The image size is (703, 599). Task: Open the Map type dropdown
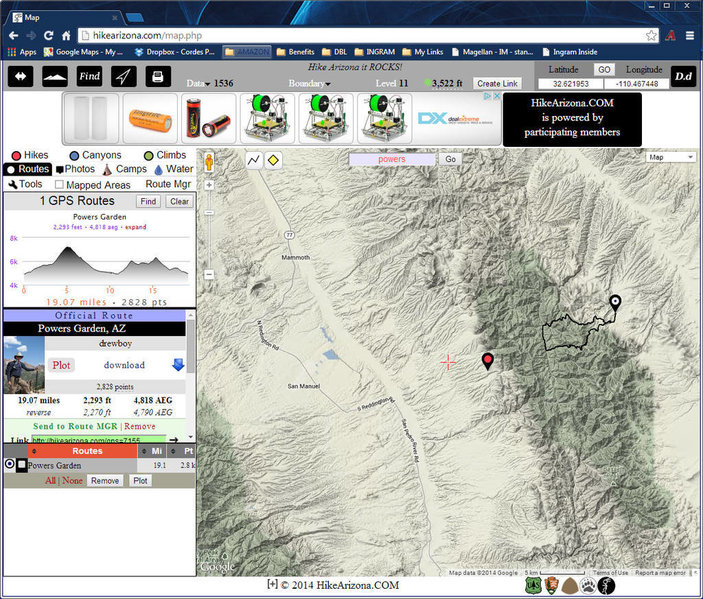[670, 157]
